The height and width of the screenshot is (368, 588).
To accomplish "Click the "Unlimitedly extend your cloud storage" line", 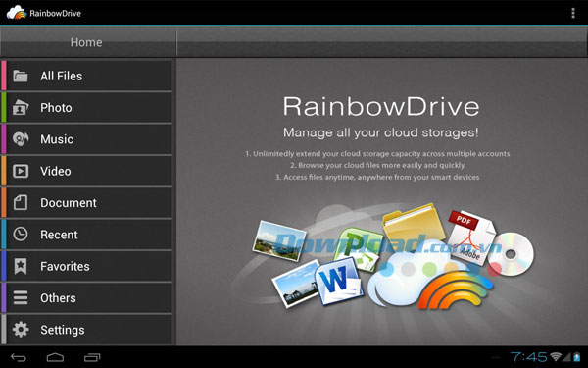I will (377, 154).
